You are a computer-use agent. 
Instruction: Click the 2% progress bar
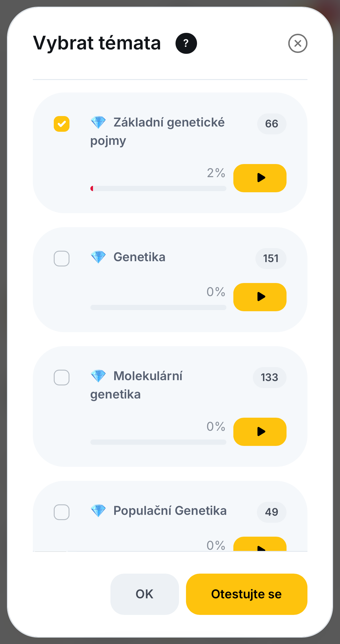(x=158, y=188)
